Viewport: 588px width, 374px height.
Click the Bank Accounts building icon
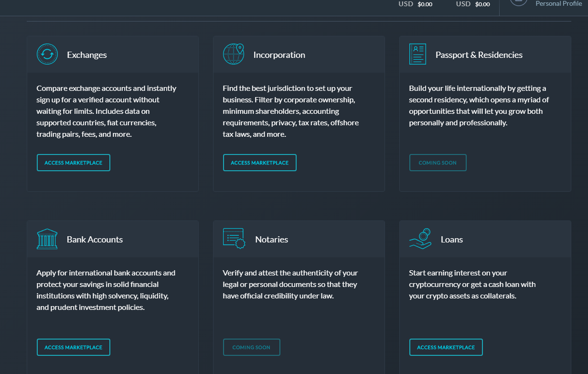point(47,239)
